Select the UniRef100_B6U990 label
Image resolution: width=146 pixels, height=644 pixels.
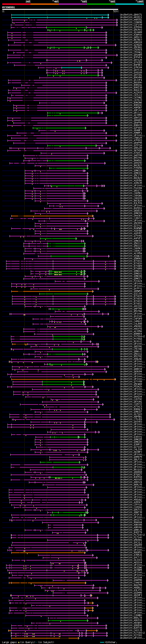coord(131,82)
